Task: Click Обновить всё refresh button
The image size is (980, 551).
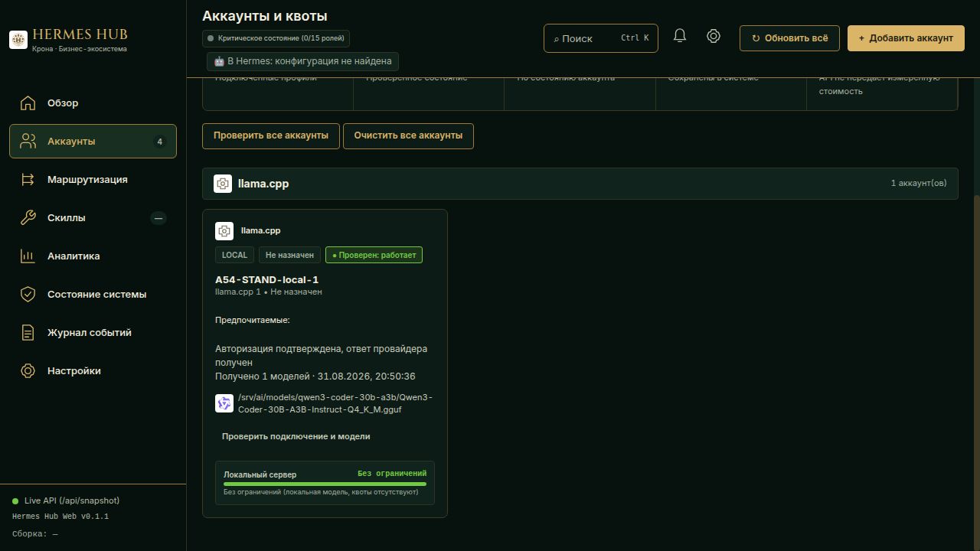Action: click(789, 38)
